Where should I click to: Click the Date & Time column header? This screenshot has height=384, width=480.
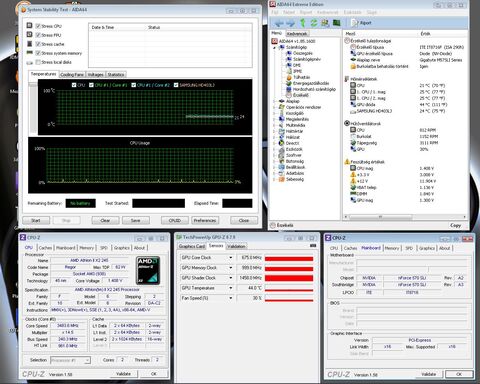(103, 27)
